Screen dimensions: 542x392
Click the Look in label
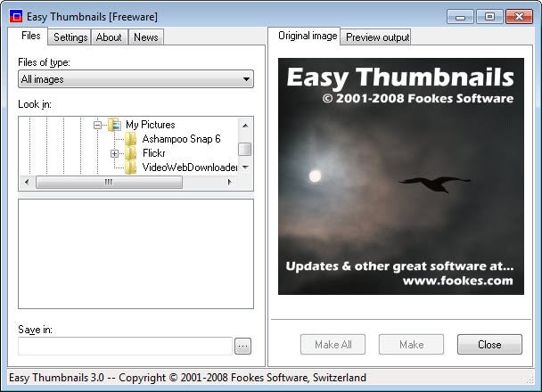(35, 104)
